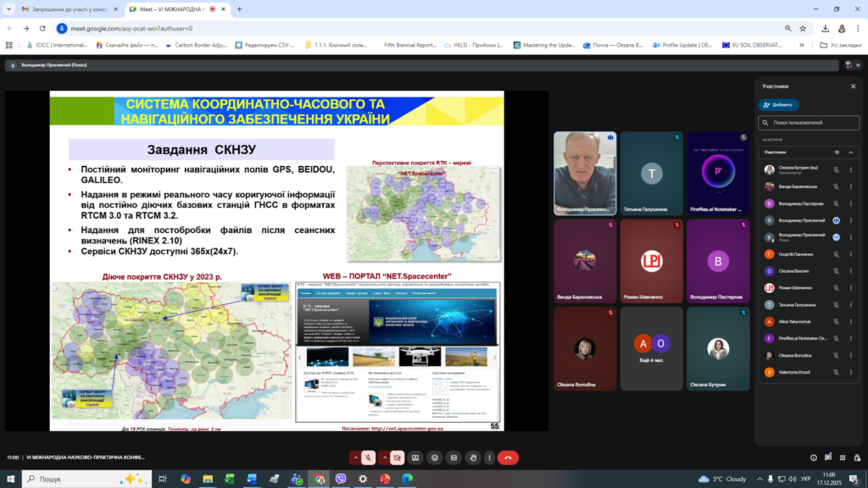Click the Поиск пользователей search field

[x=814, y=123]
